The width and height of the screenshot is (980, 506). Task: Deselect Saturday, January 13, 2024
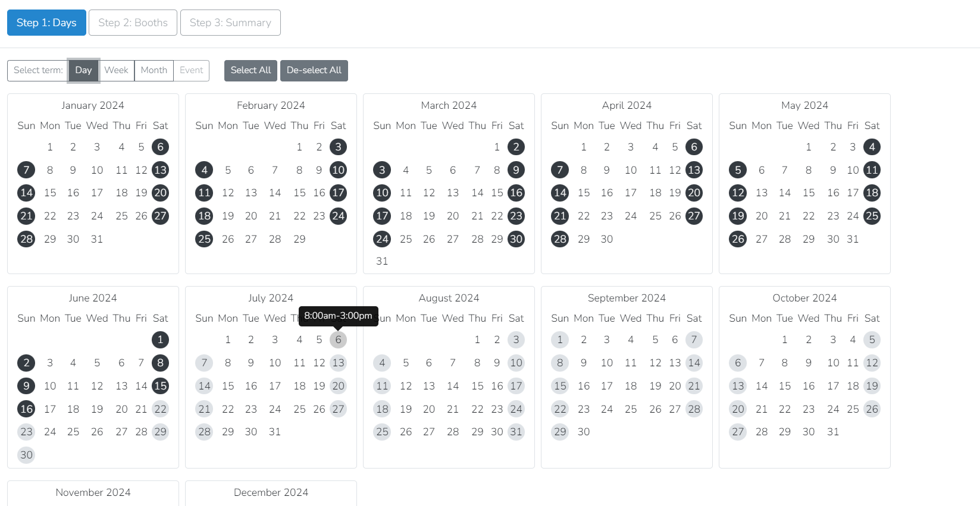pos(160,170)
